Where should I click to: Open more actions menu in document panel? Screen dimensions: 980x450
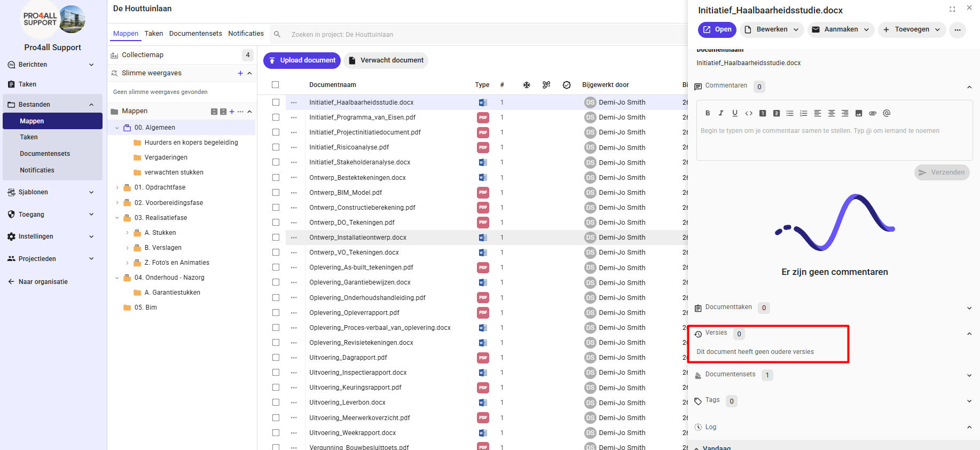click(958, 30)
